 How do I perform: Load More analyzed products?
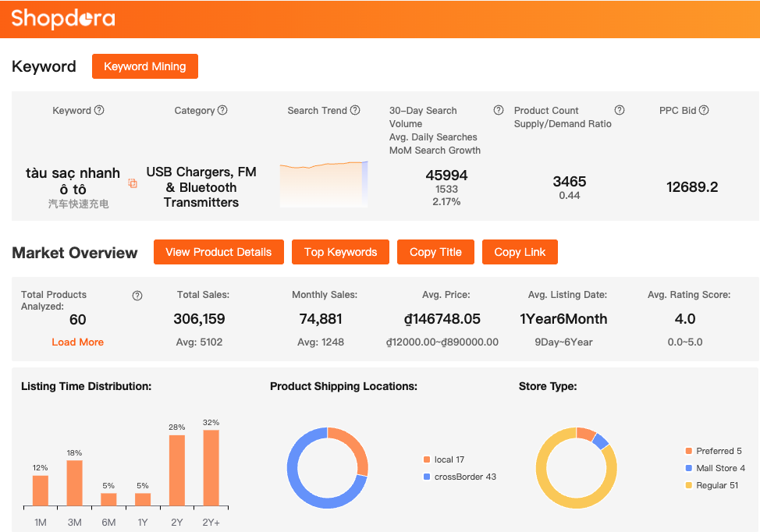[77, 342]
